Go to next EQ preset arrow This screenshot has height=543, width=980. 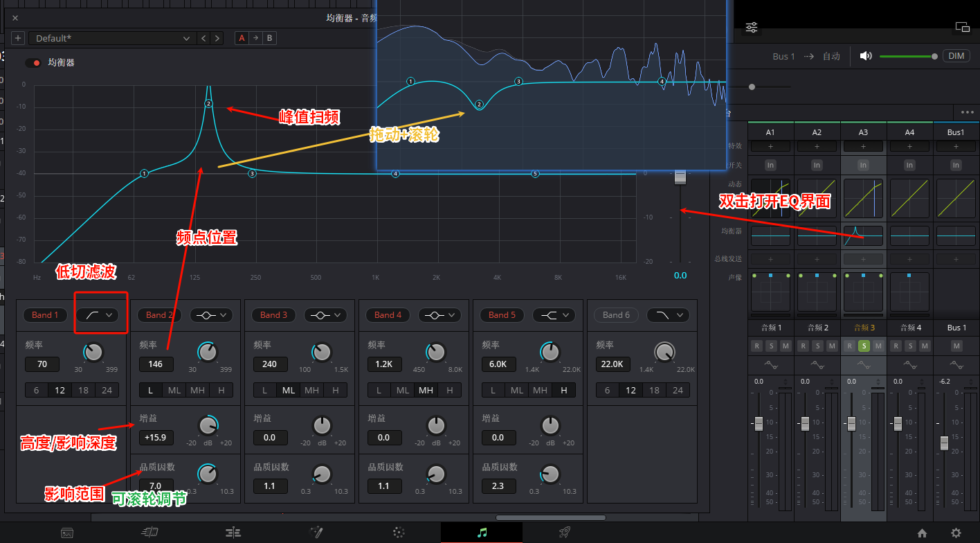(x=217, y=38)
